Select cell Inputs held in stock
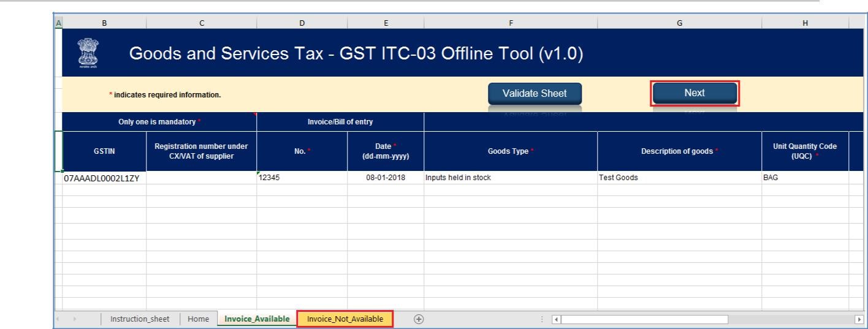 (x=510, y=178)
